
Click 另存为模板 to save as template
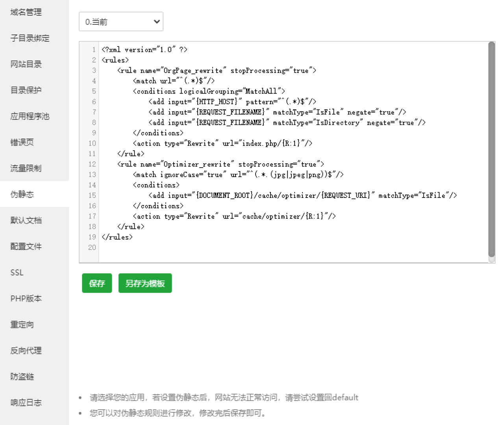145,283
